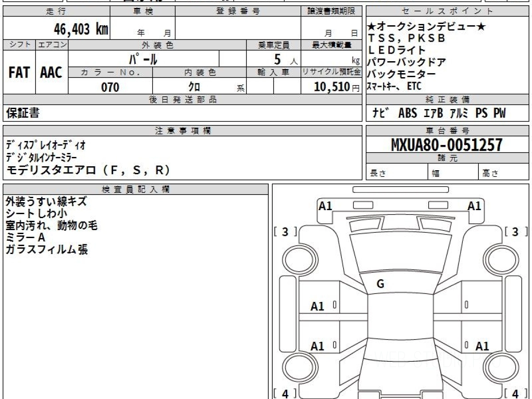Click the モデリスタエアロ note line
Viewport: 532px width, 399px height.
tap(89, 170)
